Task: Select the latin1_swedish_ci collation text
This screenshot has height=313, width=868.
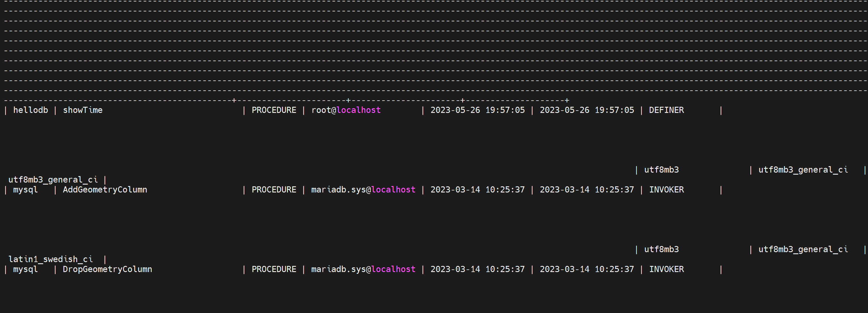Action: coord(51,259)
